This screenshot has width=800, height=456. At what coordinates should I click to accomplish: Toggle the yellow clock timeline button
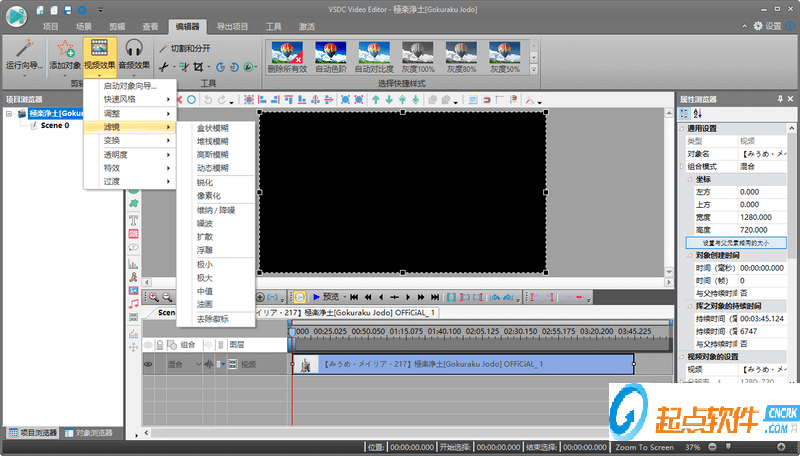(299, 297)
